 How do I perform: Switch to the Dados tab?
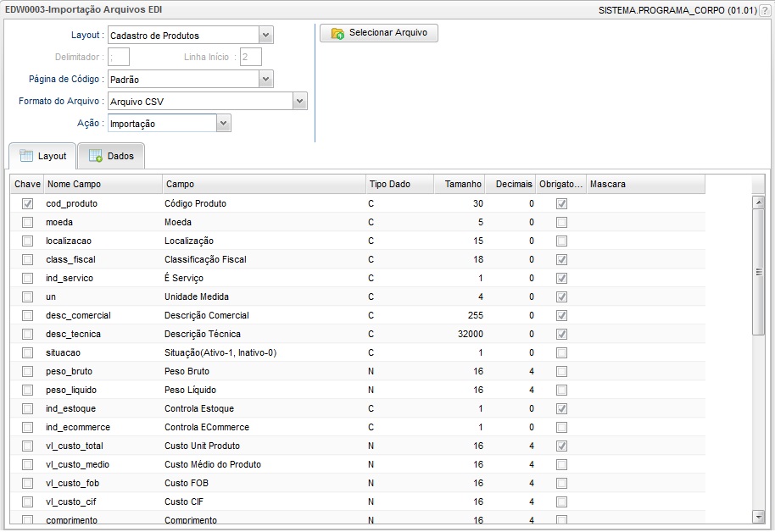click(111, 157)
